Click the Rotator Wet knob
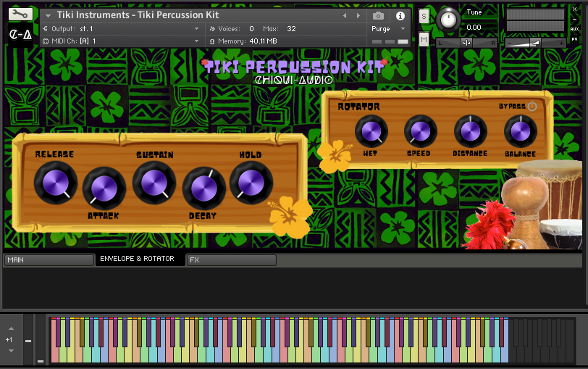The width and height of the screenshot is (588, 369). click(x=371, y=131)
